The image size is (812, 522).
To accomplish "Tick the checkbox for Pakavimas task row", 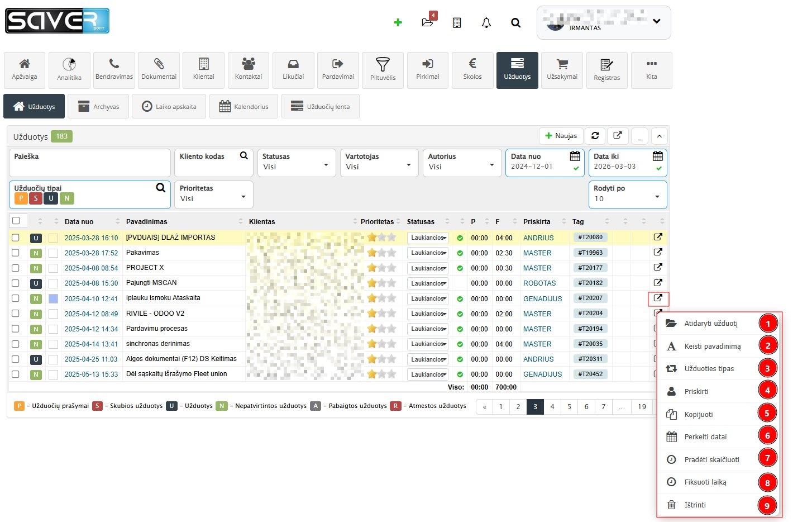I will [x=16, y=253].
